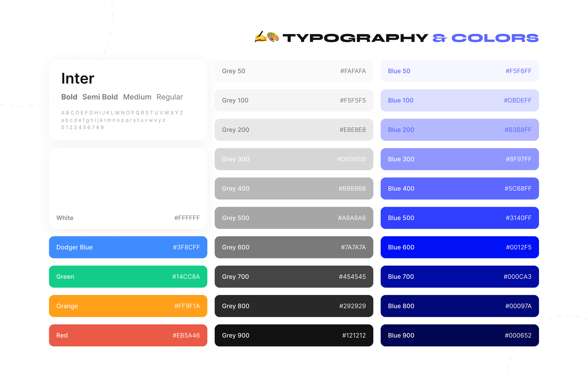Choose the Orange color swatch
The height and width of the screenshot is (377, 588).
click(128, 306)
